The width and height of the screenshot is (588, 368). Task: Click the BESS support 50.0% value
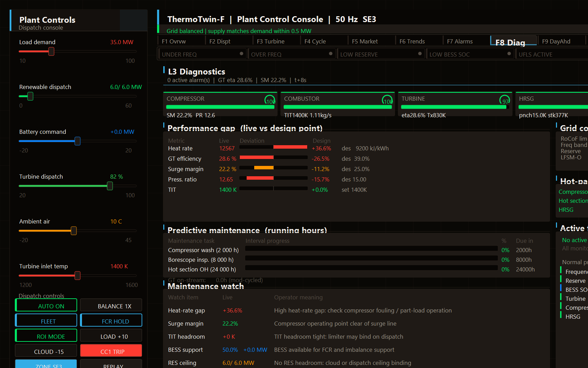click(x=230, y=350)
